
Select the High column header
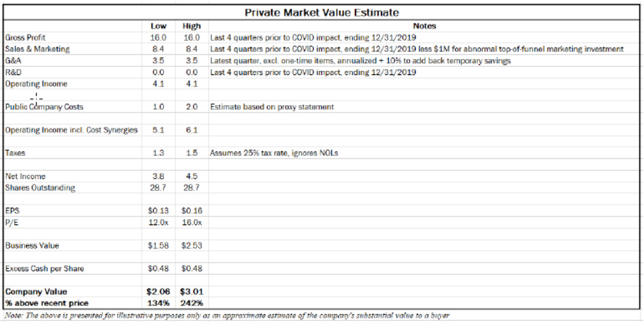point(191,26)
